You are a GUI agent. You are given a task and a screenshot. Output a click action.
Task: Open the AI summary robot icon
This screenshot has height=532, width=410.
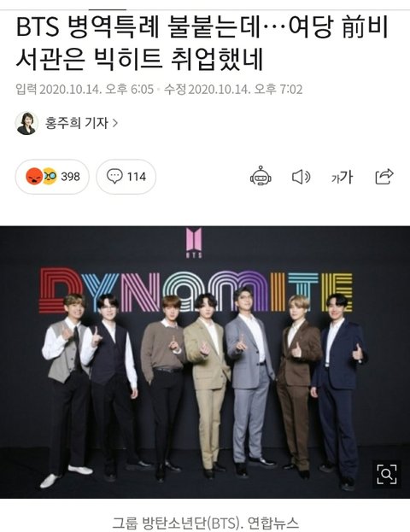[261, 176]
